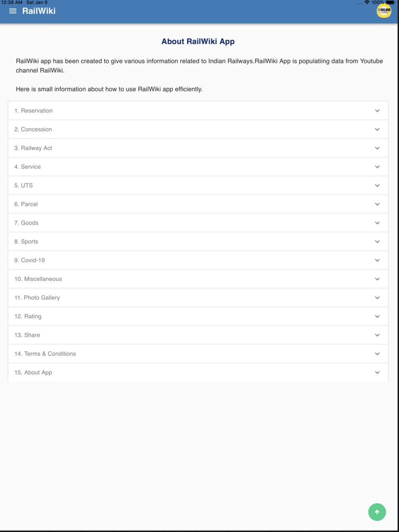Tap the RailWiki logo avatar
The image size is (399, 532).
click(x=384, y=11)
